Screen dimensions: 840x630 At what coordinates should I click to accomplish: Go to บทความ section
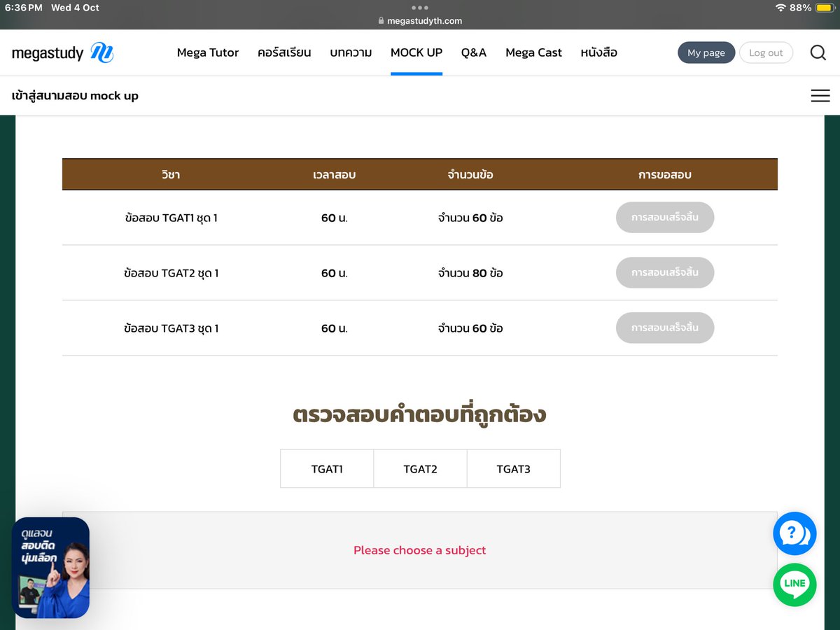point(351,52)
